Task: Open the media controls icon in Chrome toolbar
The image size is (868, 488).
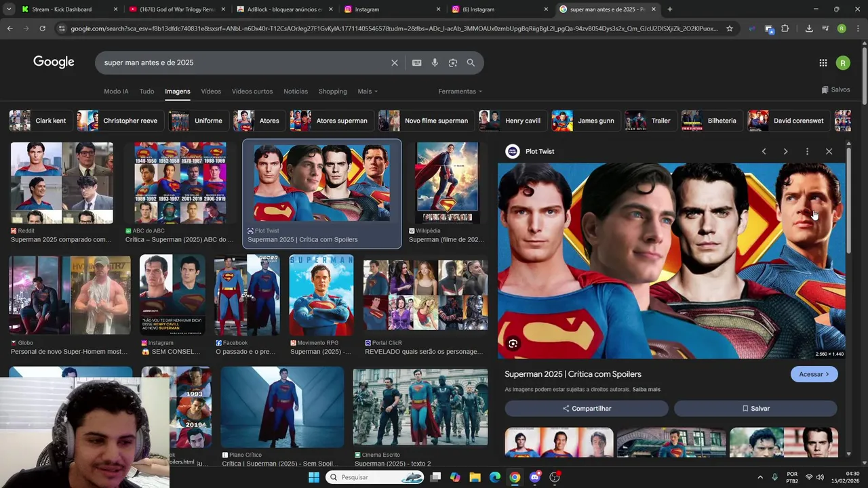Action: click(x=825, y=28)
